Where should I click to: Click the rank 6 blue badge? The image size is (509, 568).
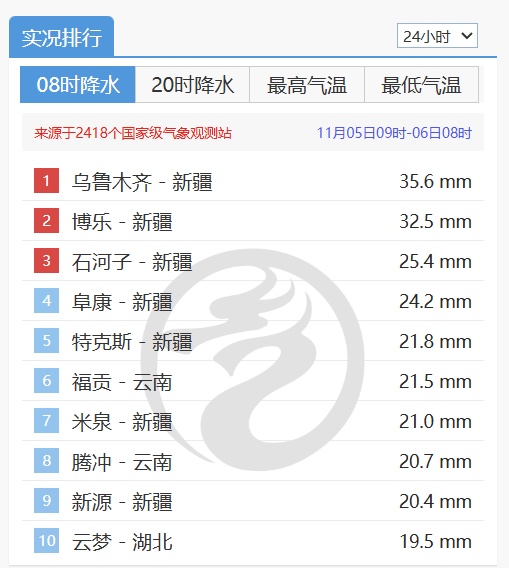coord(46,380)
